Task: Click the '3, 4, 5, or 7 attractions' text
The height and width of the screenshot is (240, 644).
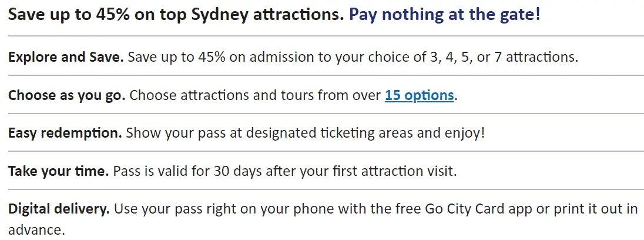Action: 504,57
